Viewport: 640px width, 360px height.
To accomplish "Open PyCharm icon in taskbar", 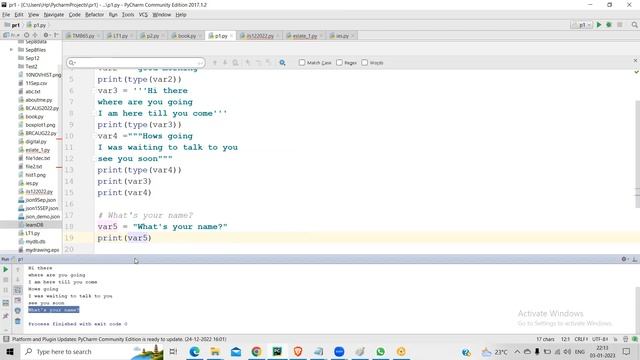I will [277, 351].
